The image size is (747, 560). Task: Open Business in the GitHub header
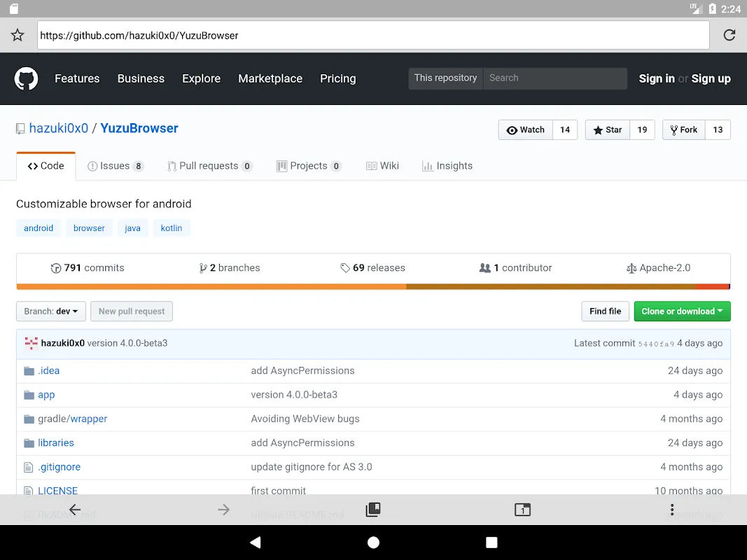tap(141, 78)
